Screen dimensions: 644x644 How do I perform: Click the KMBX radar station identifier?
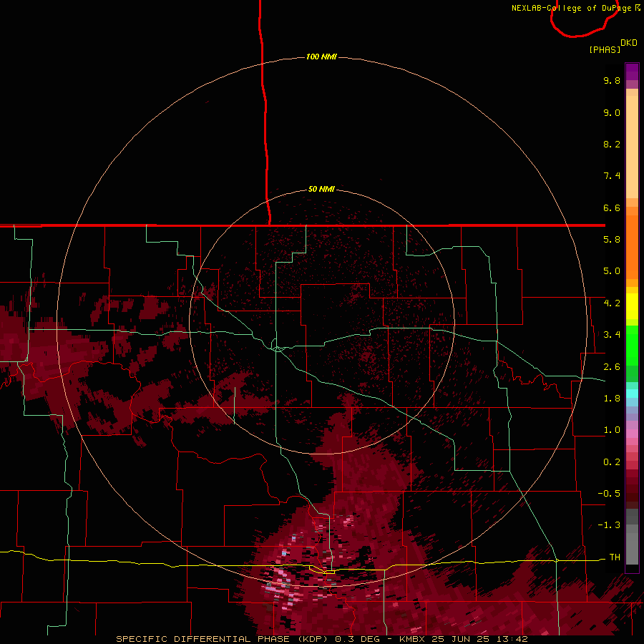point(413,639)
